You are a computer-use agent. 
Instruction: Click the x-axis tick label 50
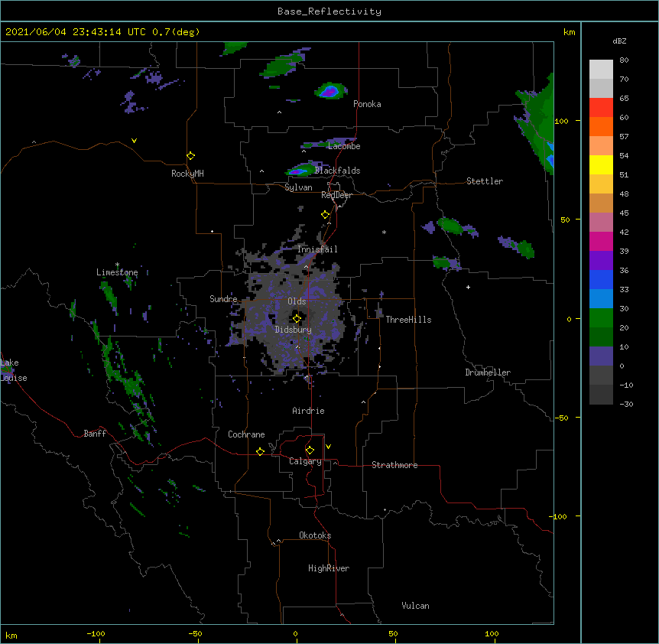[x=393, y=633]
